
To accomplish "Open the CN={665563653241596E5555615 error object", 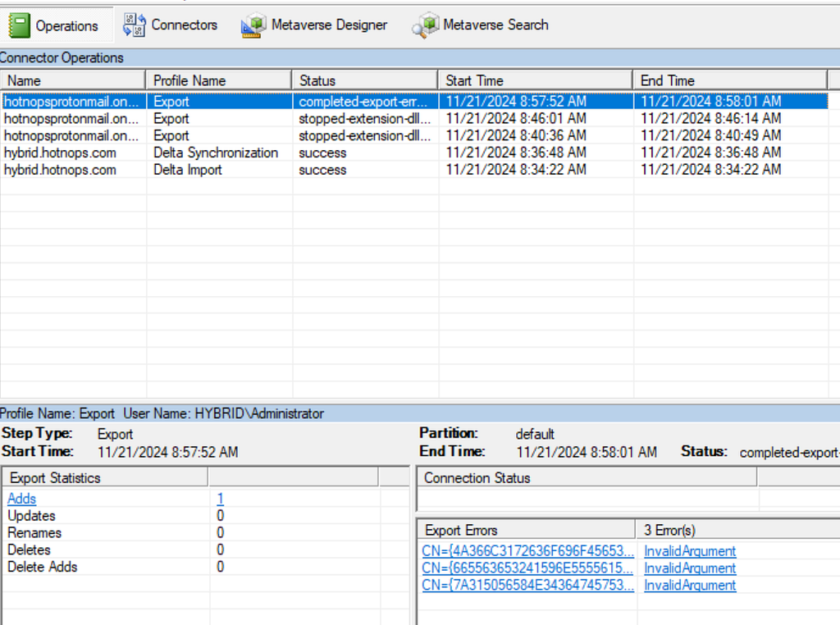I will [527, 568].
